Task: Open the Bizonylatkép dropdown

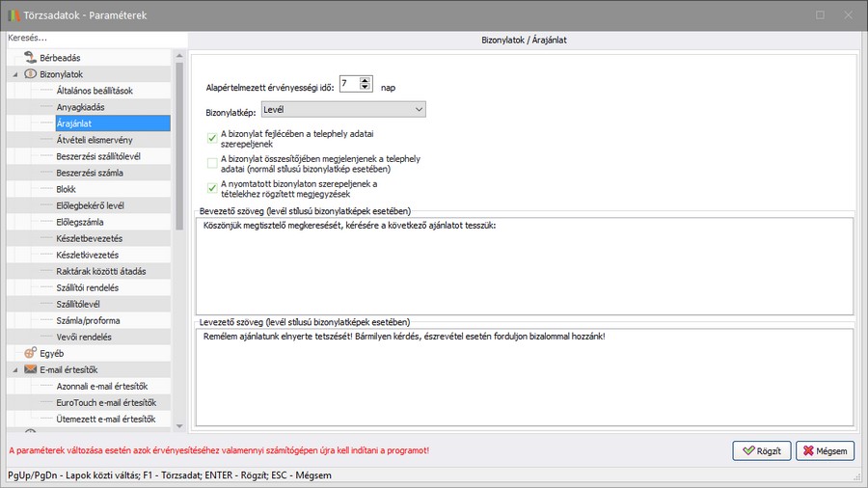Action: (x=418, y=110)
